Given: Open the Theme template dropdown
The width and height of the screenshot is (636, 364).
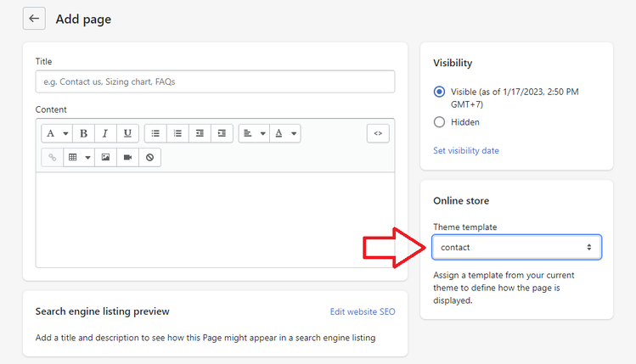Looking at the screenshot, I should tap(516, 247).
